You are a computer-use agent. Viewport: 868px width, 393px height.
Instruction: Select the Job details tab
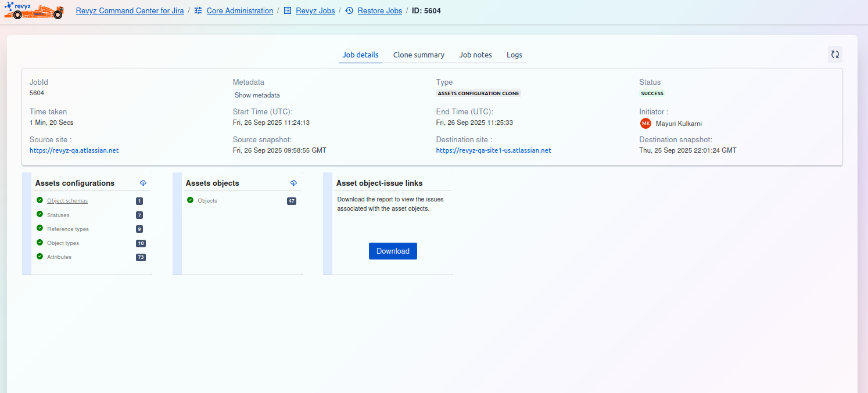pos(360,55)
